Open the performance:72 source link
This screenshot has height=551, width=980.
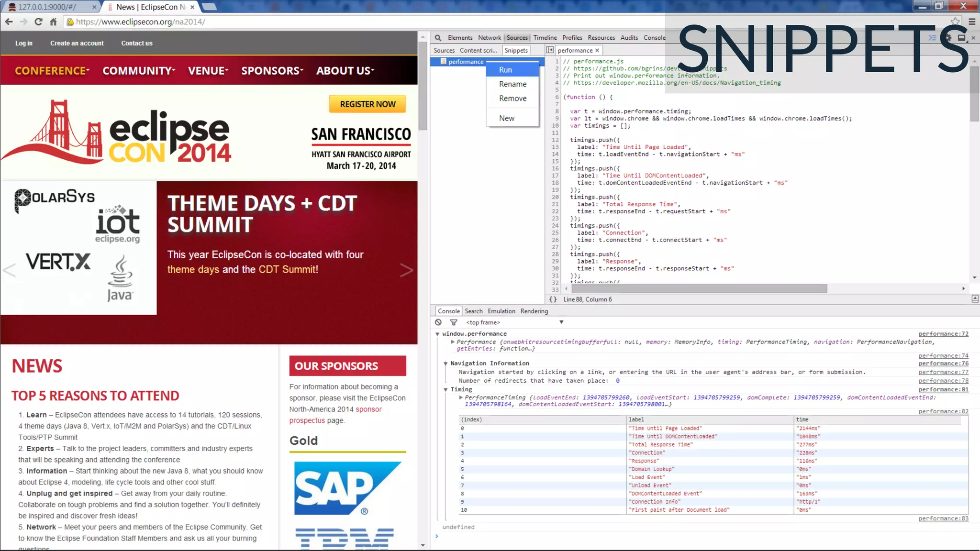(x=943, y=334)
